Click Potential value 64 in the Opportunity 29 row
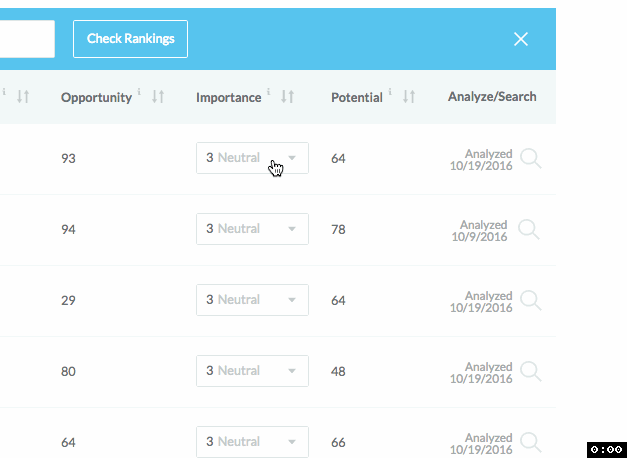Viewport: 627px width, 458px height. [x=338, y=300]
